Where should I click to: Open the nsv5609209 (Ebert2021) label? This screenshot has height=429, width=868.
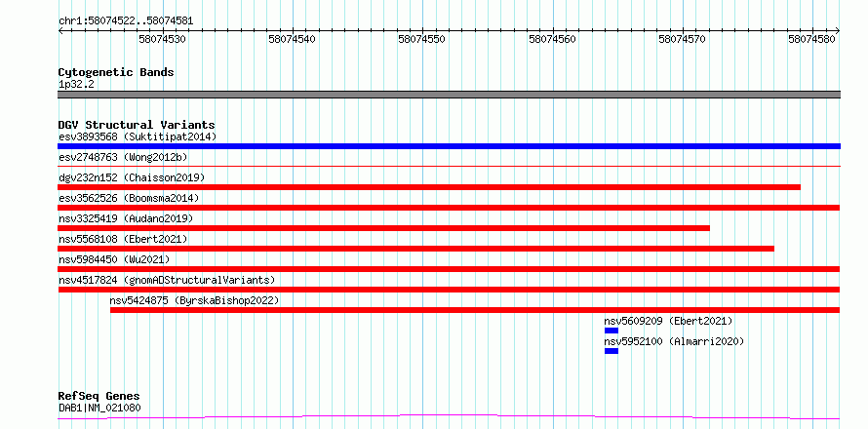[668, 321]
